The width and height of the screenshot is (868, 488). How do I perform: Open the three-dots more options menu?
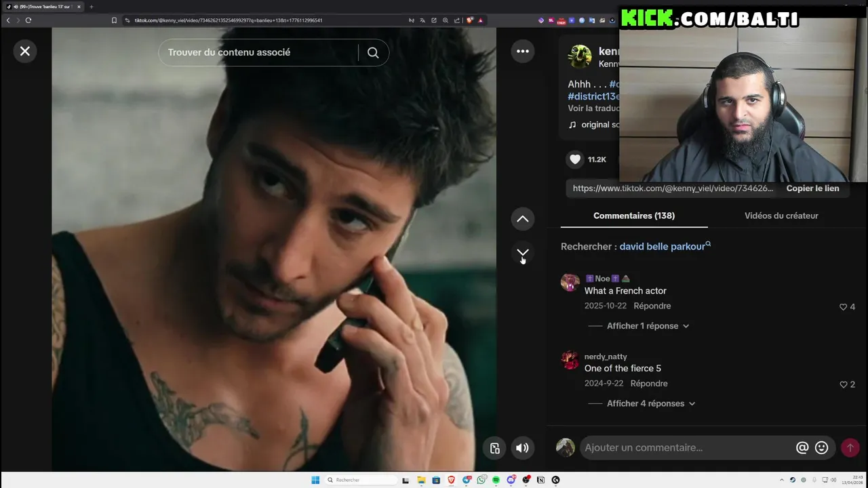[522, 51]
